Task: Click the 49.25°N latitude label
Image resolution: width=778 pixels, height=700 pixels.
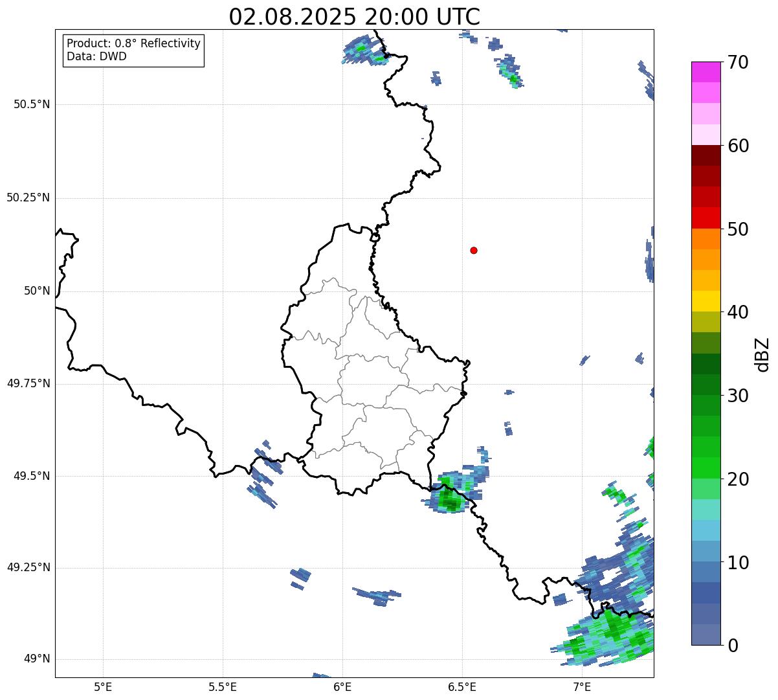Action: coord(28,568)
